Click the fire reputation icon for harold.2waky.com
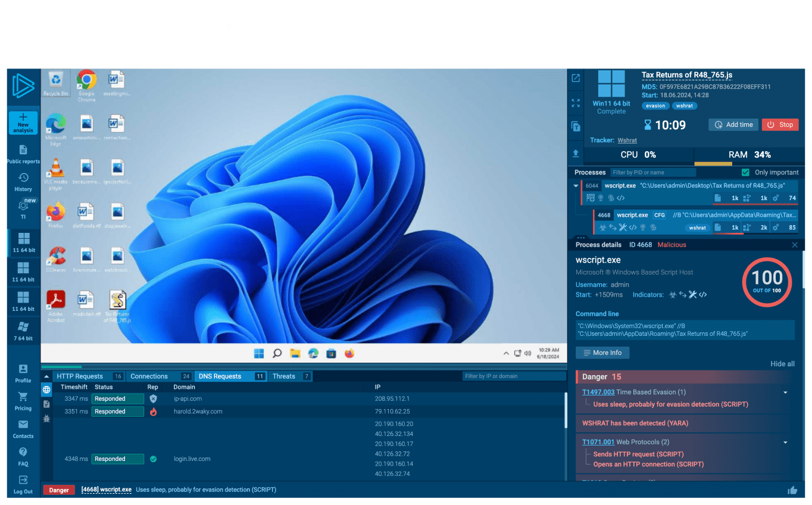Viewport: 812px width, 505px height. click(153, 412)
